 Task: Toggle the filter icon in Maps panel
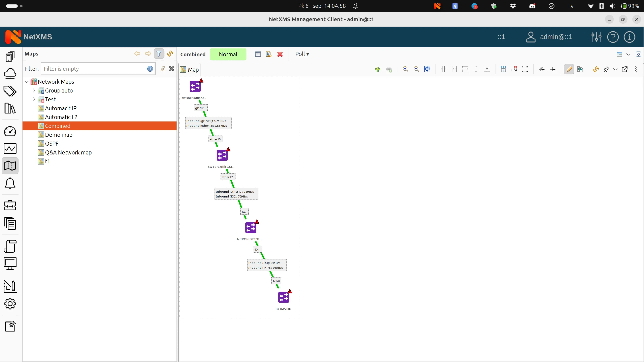pos(159,53)
